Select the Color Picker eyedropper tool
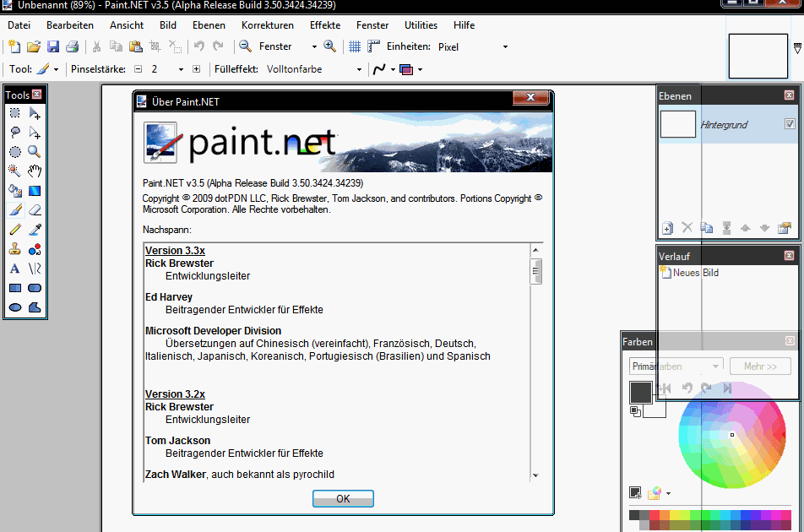This screenshot has width=804, height=532. [x=35, y=230]
